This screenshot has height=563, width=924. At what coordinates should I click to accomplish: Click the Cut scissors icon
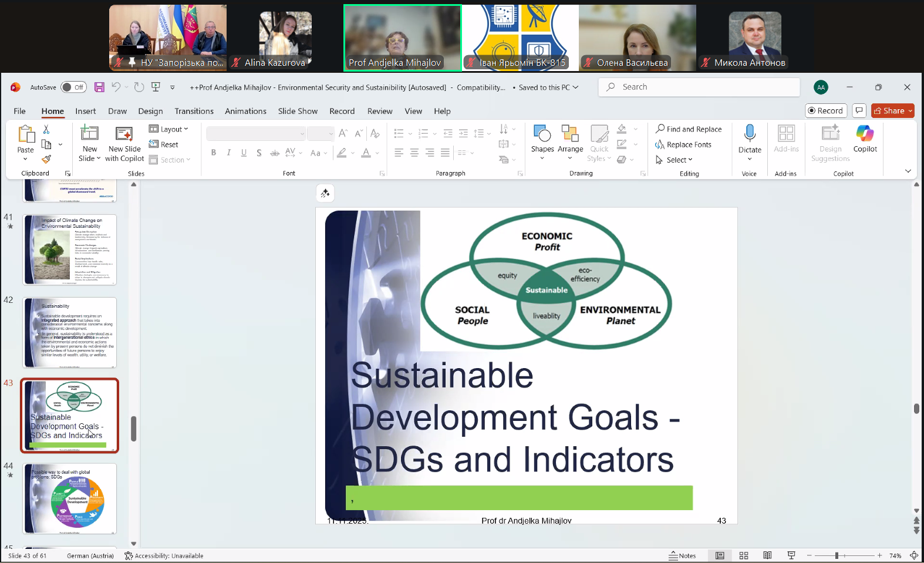pyautogui.click(x=46, y=129)
